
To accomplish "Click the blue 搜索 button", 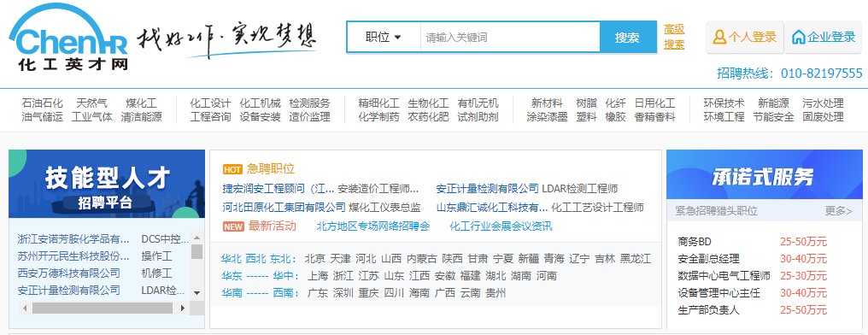I will tap(627, 38).
